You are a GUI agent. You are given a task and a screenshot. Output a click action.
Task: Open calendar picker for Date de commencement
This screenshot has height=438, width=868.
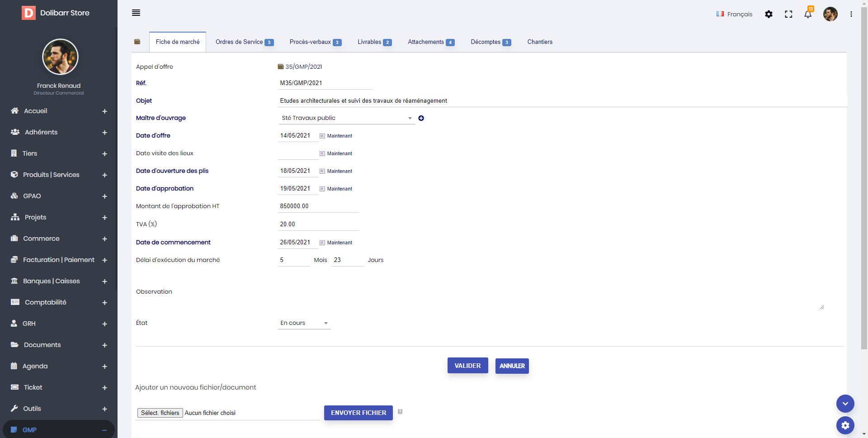[322, 243]
